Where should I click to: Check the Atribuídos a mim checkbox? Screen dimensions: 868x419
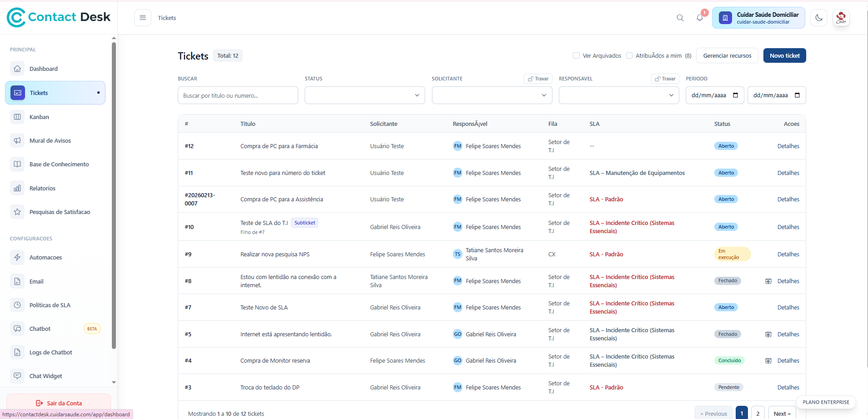click(x=629, y=55)
